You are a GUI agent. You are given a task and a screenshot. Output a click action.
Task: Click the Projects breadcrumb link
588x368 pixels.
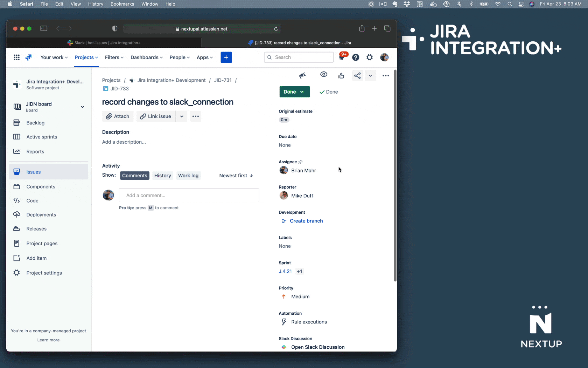(x=111, y=80)
